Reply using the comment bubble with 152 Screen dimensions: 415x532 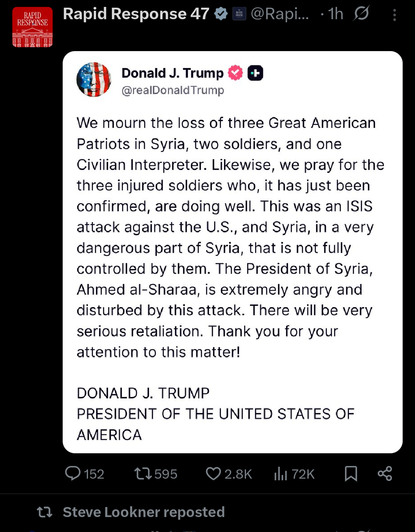85,474
